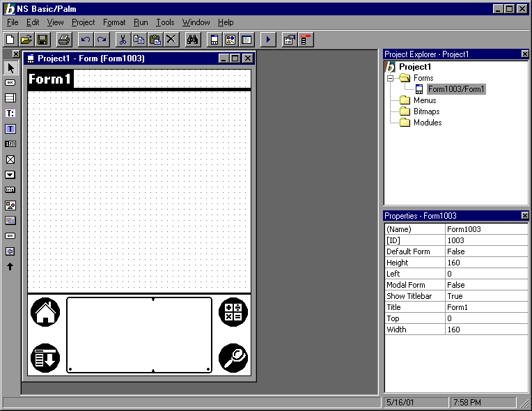
Task: Open the Properties window toolbar icon
Action: point(290,40)
